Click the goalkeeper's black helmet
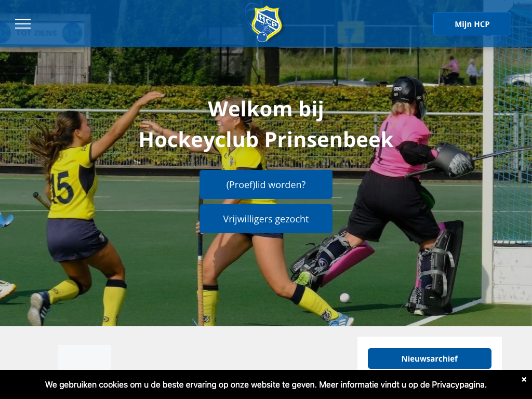Viewport: 532px width, 399px height. pyautogui.click(x=409, y=92)
